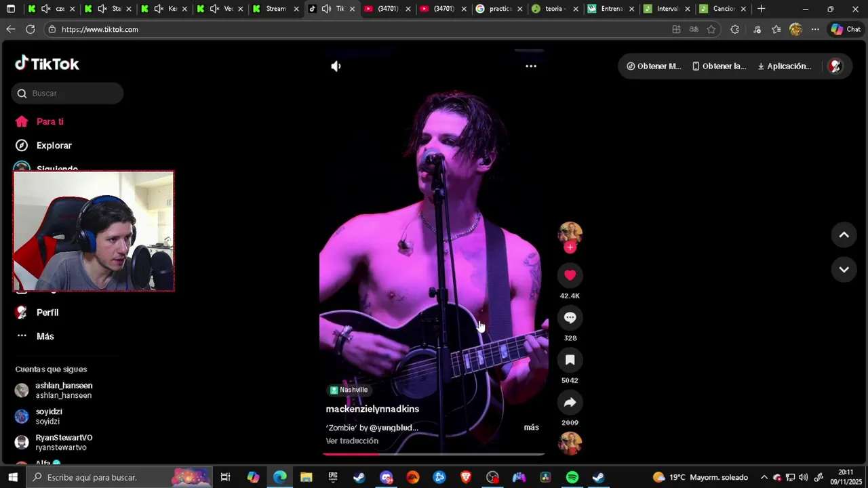This screenshot has height=488, width=868.
Task: Open profile avatar in TikTok top bar
Action: [x=835, y=66]
